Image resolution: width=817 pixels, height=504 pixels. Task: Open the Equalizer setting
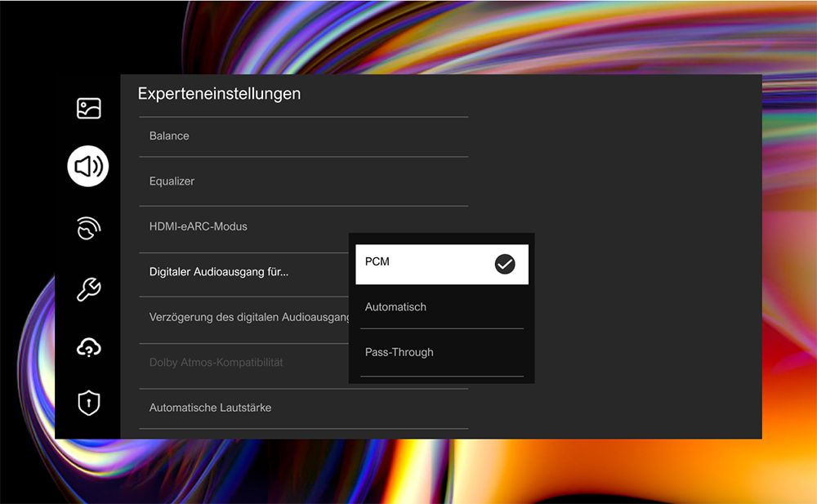click(x=304, y=181)
